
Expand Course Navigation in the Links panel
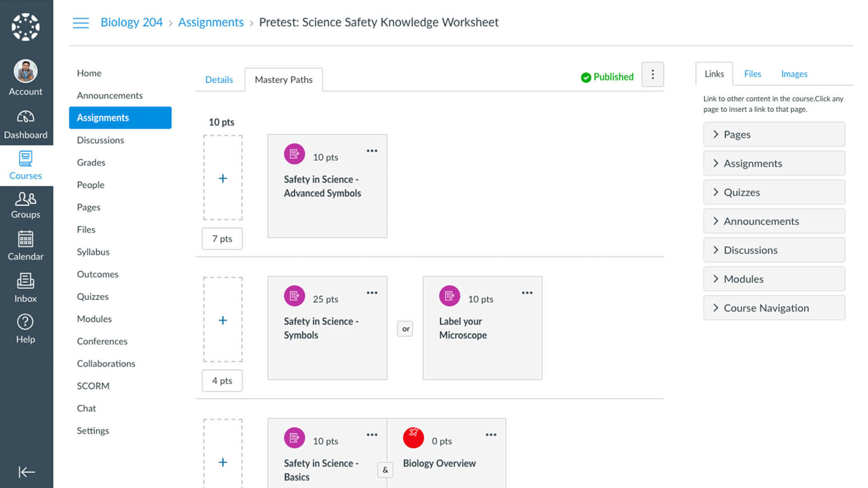[x=774, y=308]
